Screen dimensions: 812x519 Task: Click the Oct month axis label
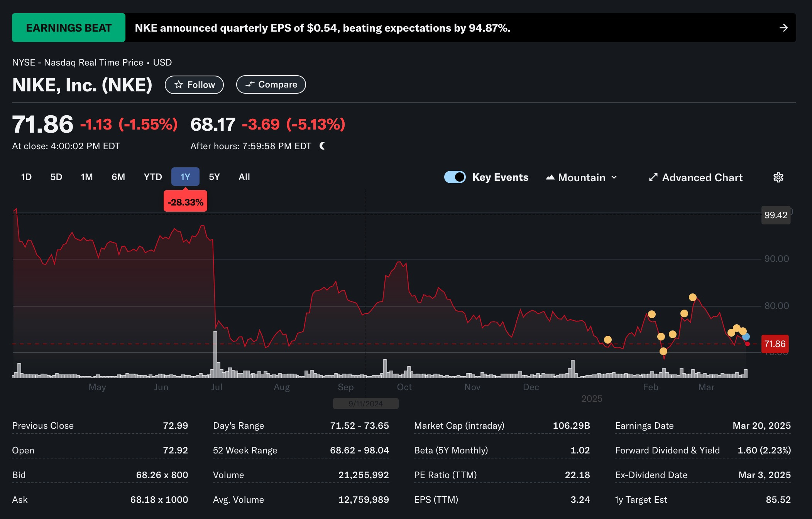pos(404,387)
